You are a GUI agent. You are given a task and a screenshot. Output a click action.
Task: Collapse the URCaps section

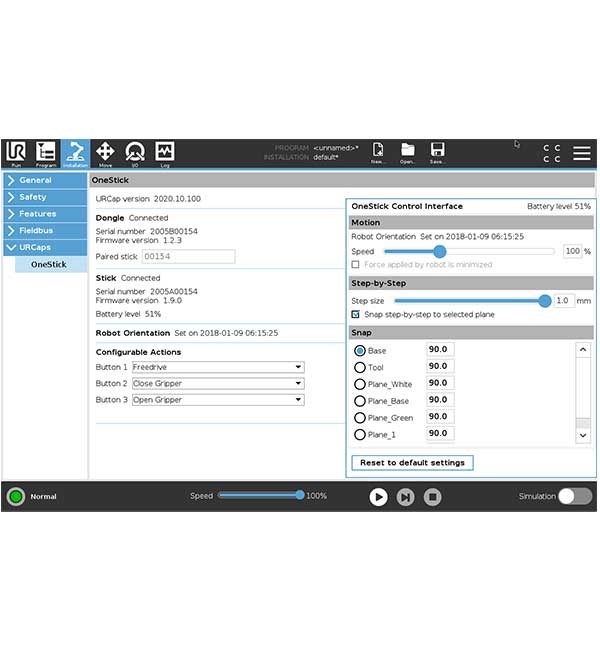(46, 247)
